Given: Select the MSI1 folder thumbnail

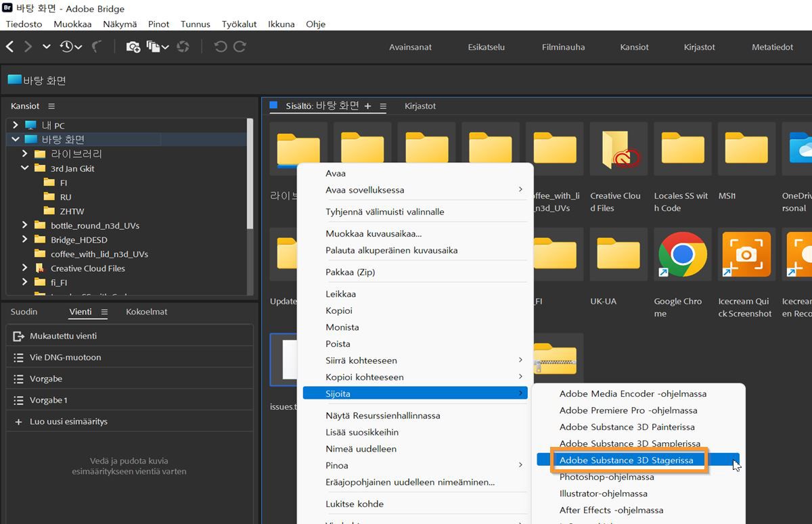Looking at the screenshot, I should (x=747, y=149).
